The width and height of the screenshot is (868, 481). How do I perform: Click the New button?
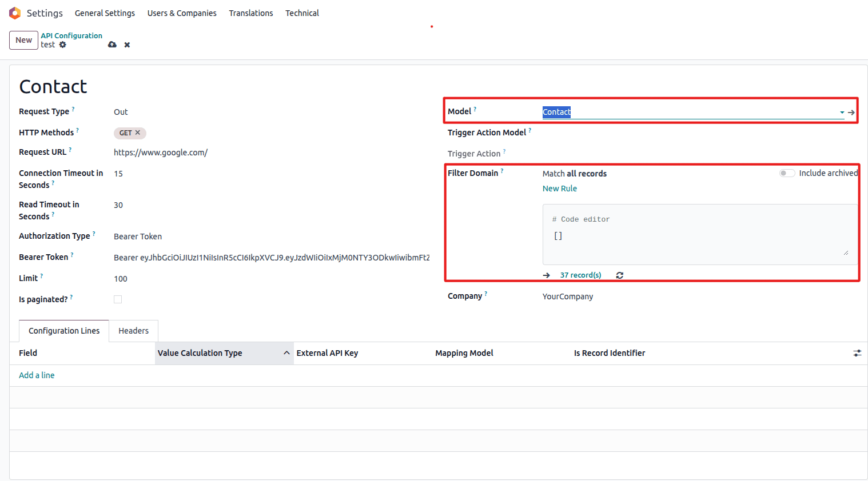click(x=23, y=40)
